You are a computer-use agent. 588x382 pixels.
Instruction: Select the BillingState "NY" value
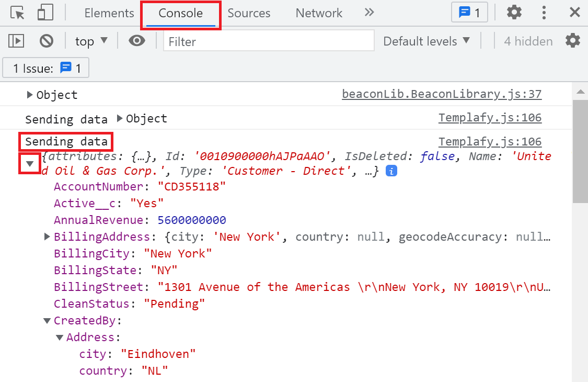164,271
